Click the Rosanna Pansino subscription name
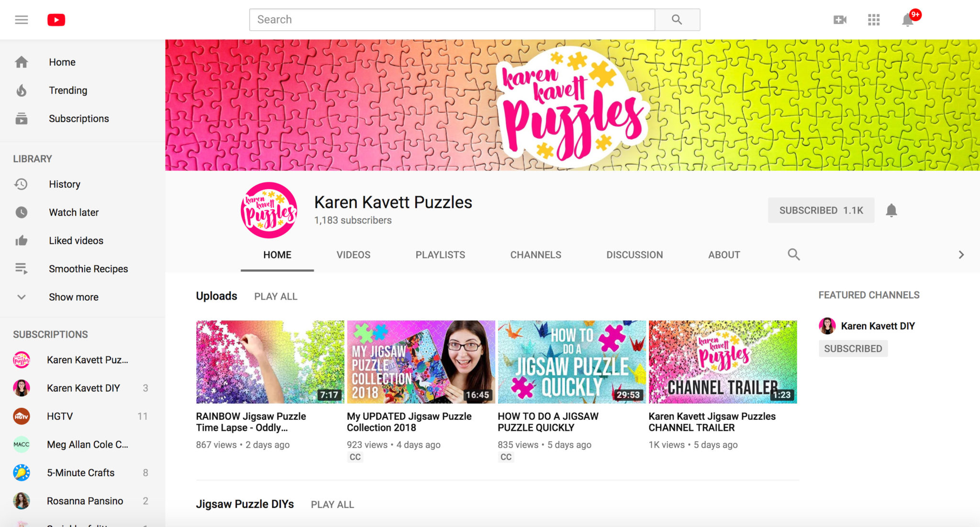This screenshot has height=527, width=980. pyautogui.click(x=85, y=501)
